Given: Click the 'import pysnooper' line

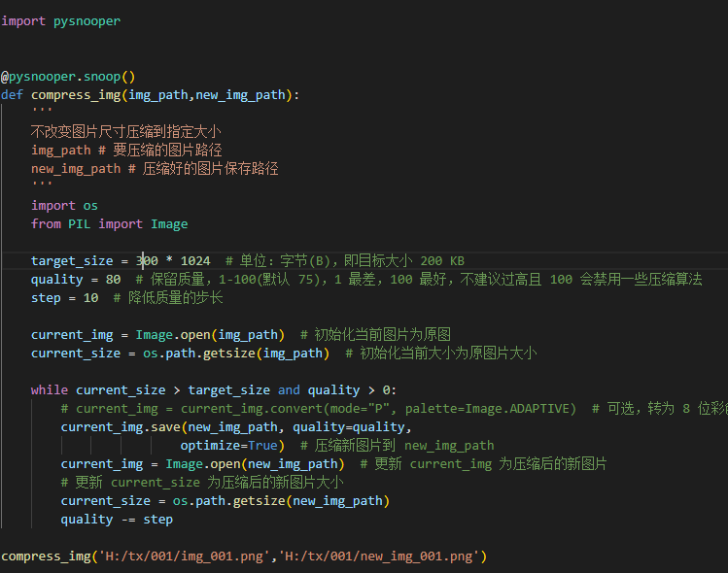Looking at the screenshot, I should point(61,21).
